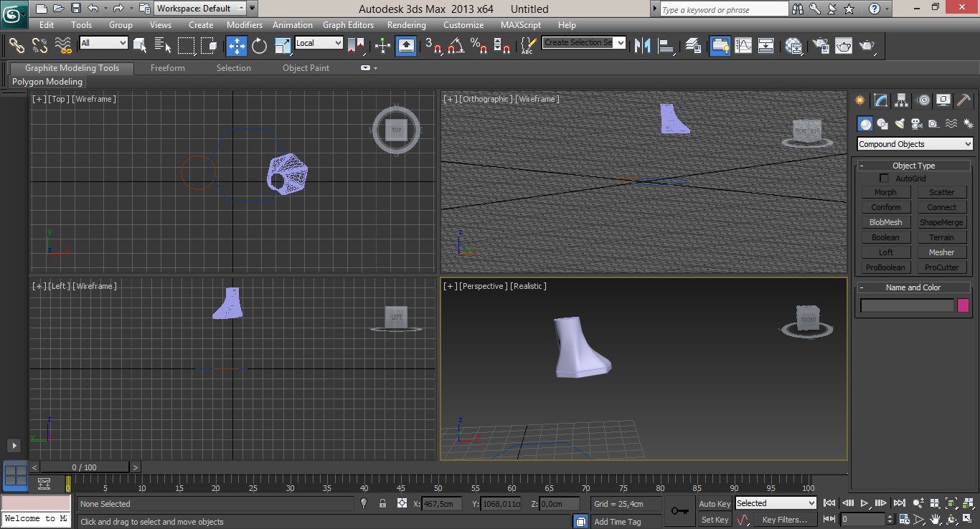Toggle the Percent Snap icon
The height and width of the screenshot is (529, 980).
pyautogui.click(x=479, y=45)
